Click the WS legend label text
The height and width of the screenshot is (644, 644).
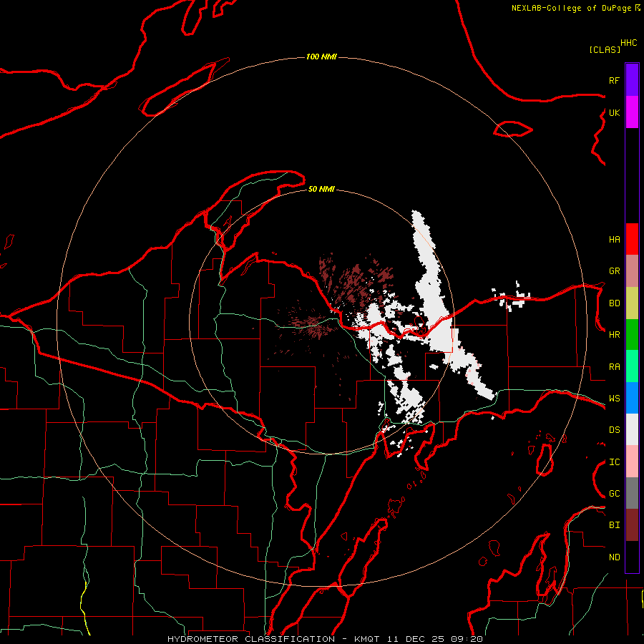[615, 398]
